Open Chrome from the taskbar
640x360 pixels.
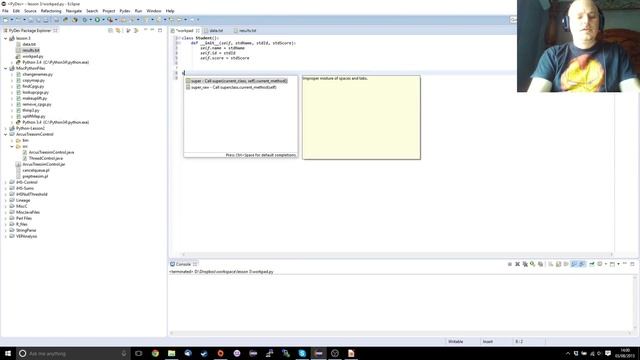click(155, 353)
